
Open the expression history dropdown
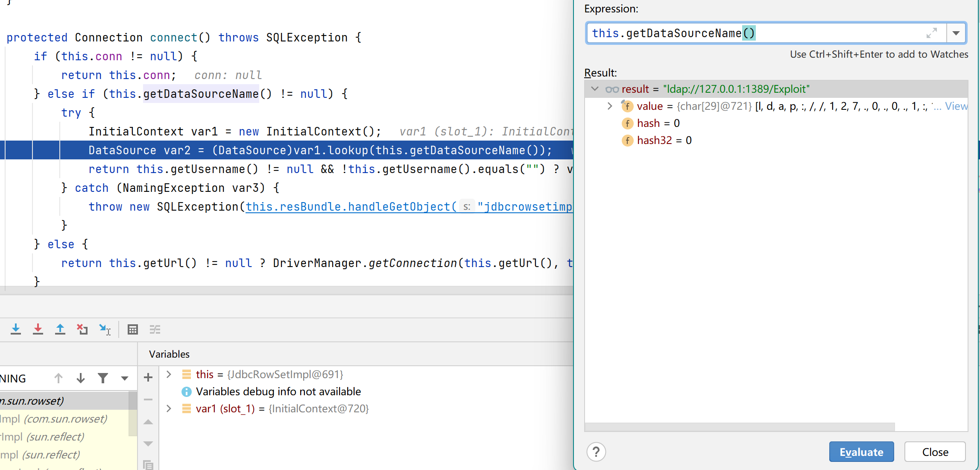(x=956, y=33)
